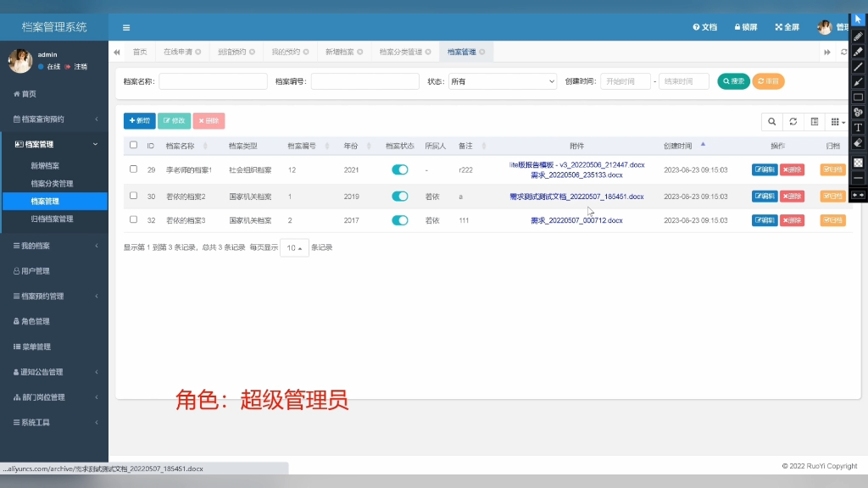Close the 在线申请 tab
This screenshot has width=868, height=488.
pos(198,52)
